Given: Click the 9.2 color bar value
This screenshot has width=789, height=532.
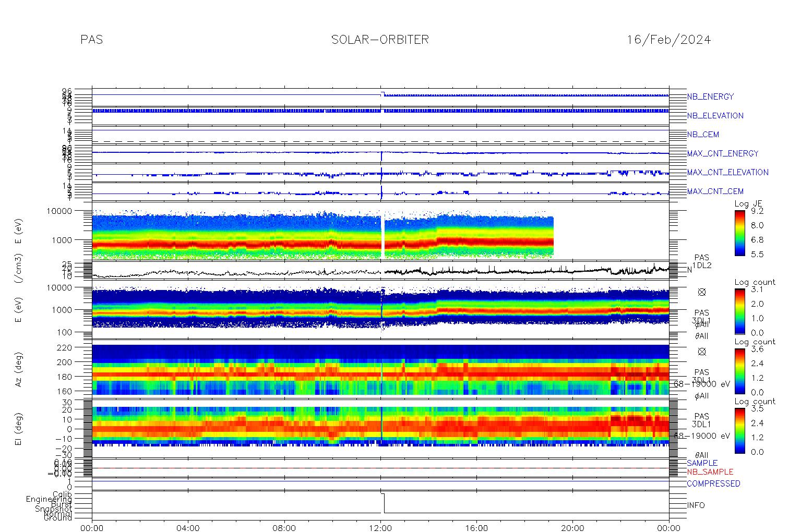Looking at the screenshot, I should coord(757,211).
